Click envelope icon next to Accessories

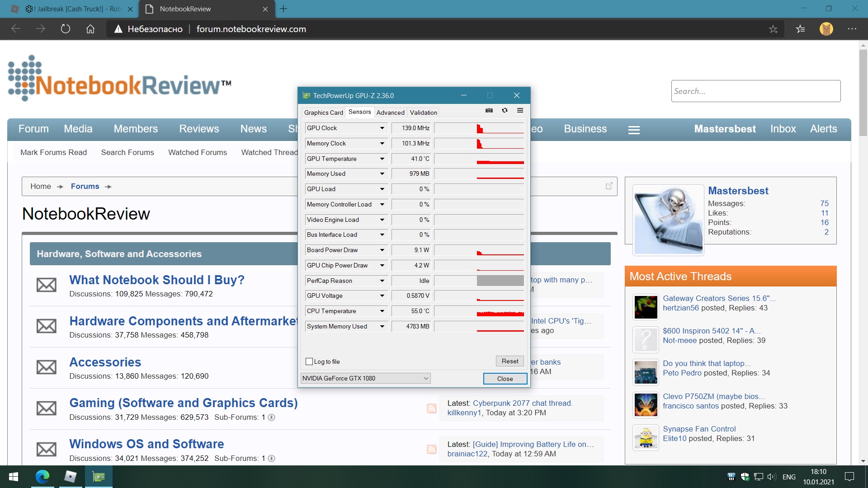coord(47,367)
